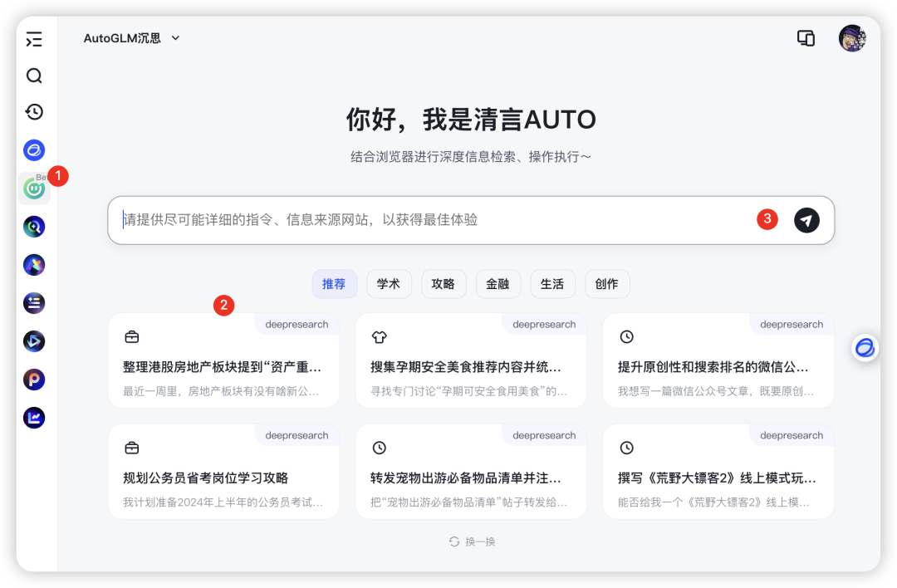Open the list-style app icon in the sidebar

point(34,302)
